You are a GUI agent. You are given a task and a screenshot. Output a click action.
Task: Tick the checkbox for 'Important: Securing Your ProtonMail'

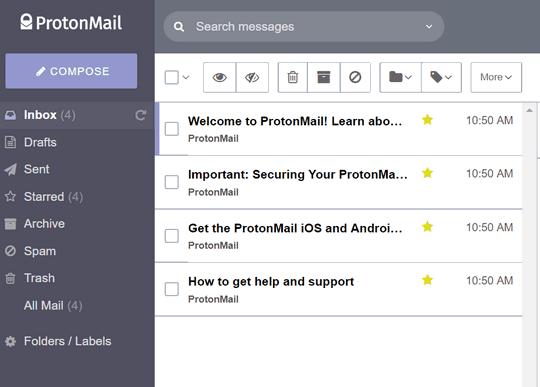click(x=172, y=182)
